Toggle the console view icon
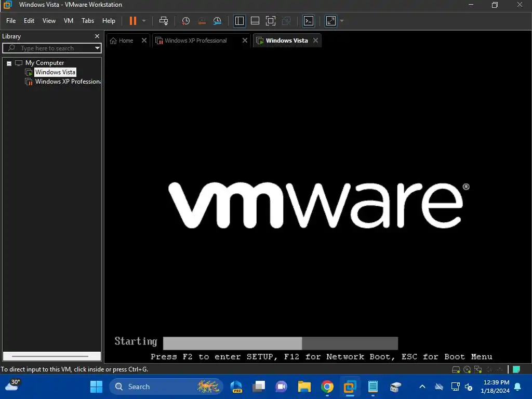This screenshot has width=532, height=399. (x=309, y=21)
